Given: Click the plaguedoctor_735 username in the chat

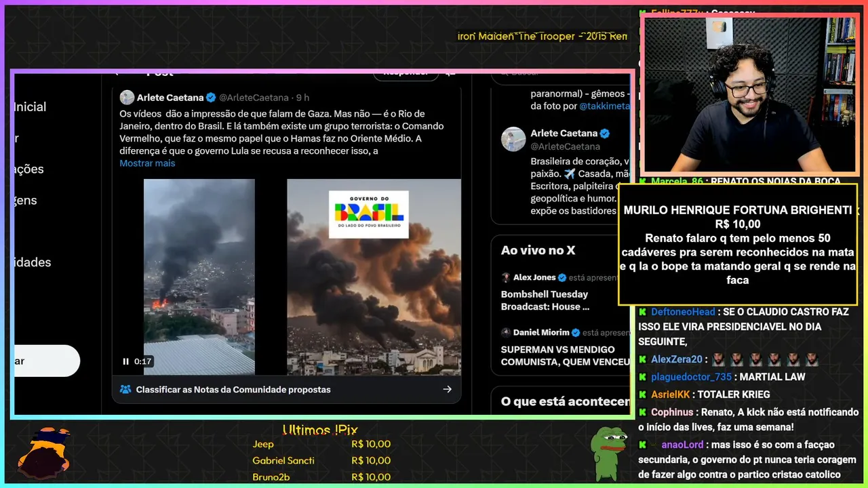Looking at the screenshot, I should click(691, 377).
